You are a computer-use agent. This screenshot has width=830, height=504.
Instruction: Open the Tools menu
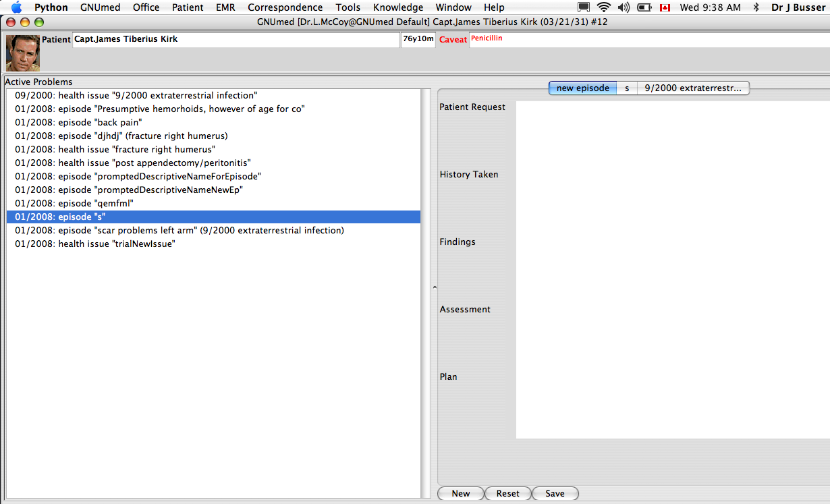click(x=348, y=7)
